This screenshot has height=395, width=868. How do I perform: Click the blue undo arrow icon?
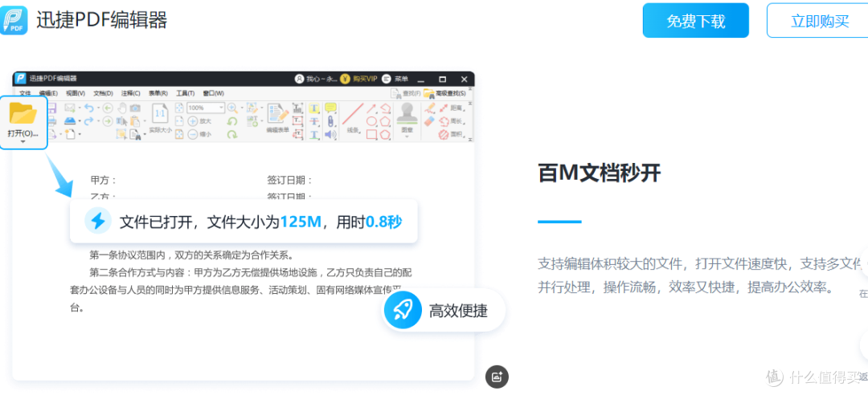(x=89, y=108)
